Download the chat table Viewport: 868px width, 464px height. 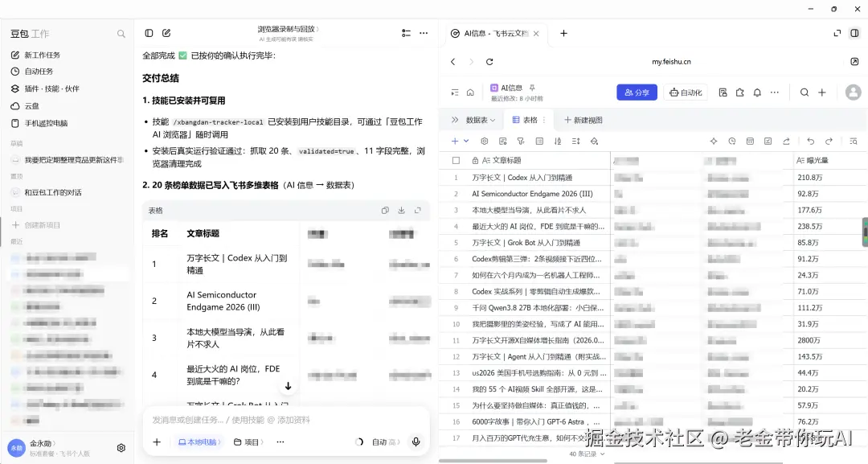[401, 211]
